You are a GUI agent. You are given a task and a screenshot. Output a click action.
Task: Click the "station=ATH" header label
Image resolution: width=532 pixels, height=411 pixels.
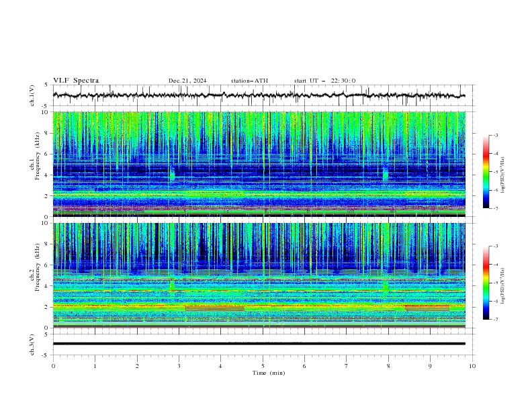coord(249,81)
